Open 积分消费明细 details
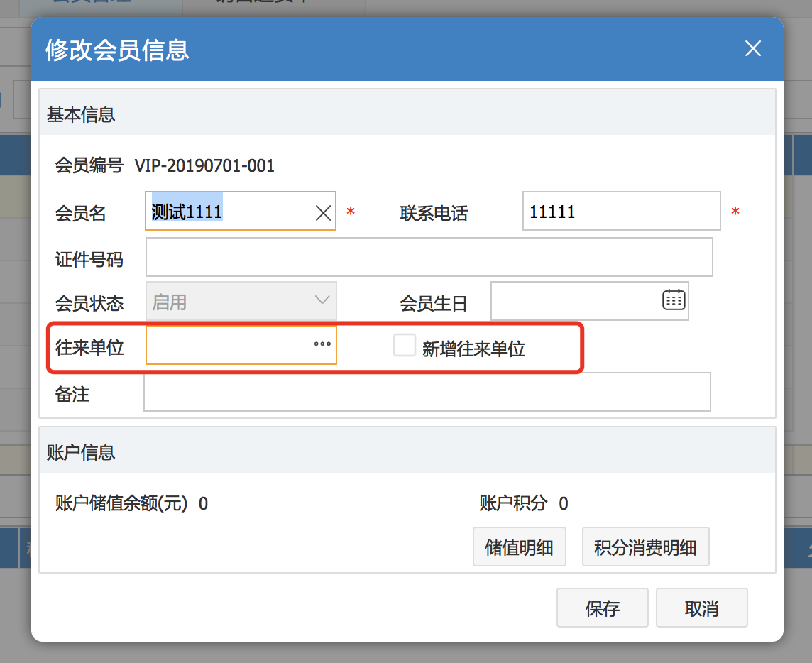 coord(646,547)
